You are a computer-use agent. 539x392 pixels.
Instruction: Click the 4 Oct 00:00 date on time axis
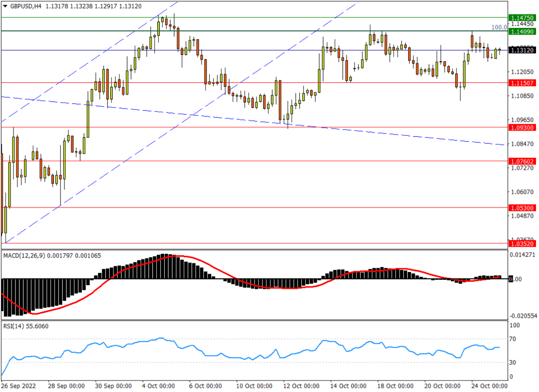click(x=157, y=386)
